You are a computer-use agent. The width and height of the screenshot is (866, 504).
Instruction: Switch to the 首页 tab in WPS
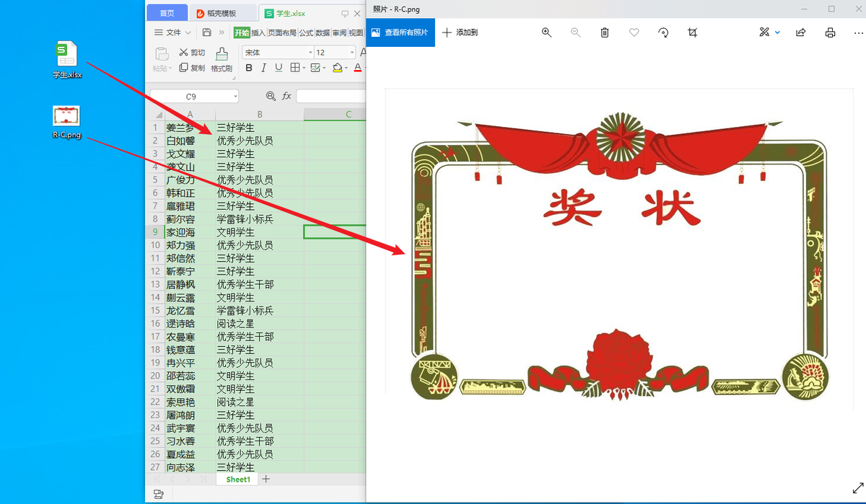click(167, 13)
